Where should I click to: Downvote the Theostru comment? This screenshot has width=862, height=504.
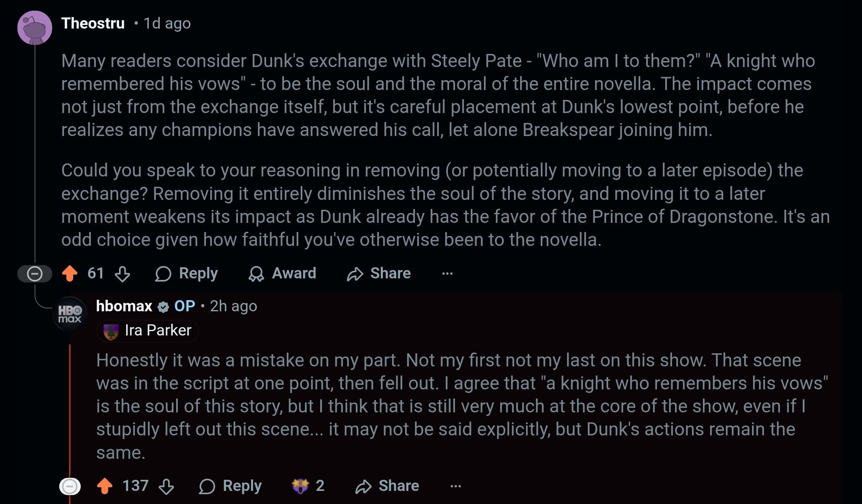[x=122, y=274]
